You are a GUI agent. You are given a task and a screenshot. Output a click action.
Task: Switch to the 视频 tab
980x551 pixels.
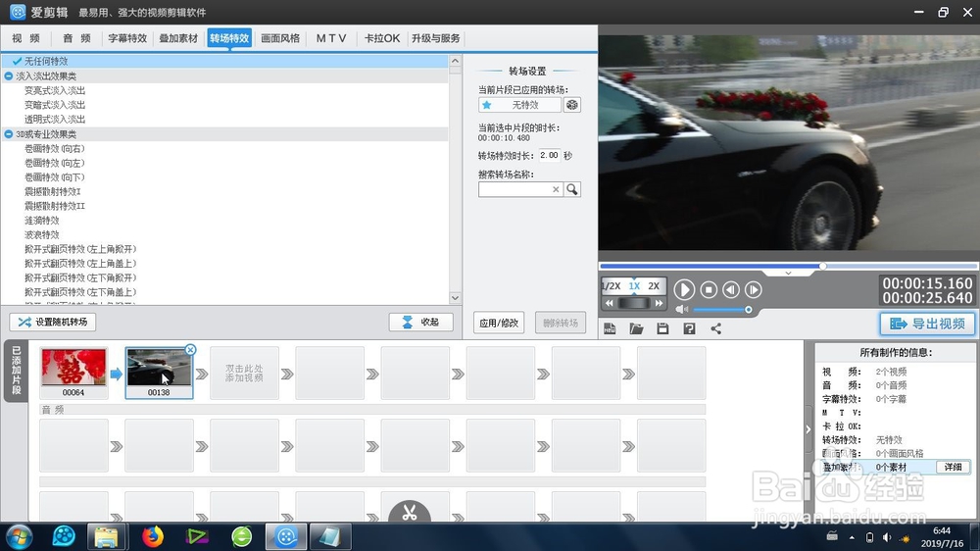25,38
